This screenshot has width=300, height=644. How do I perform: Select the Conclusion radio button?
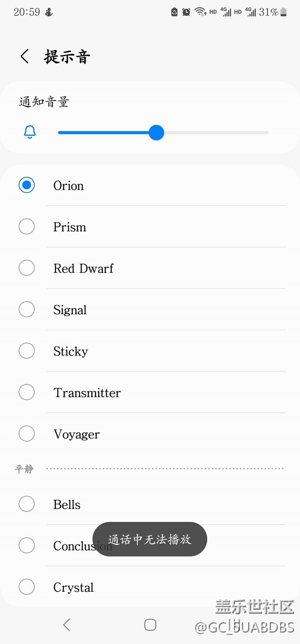[27, 546]
